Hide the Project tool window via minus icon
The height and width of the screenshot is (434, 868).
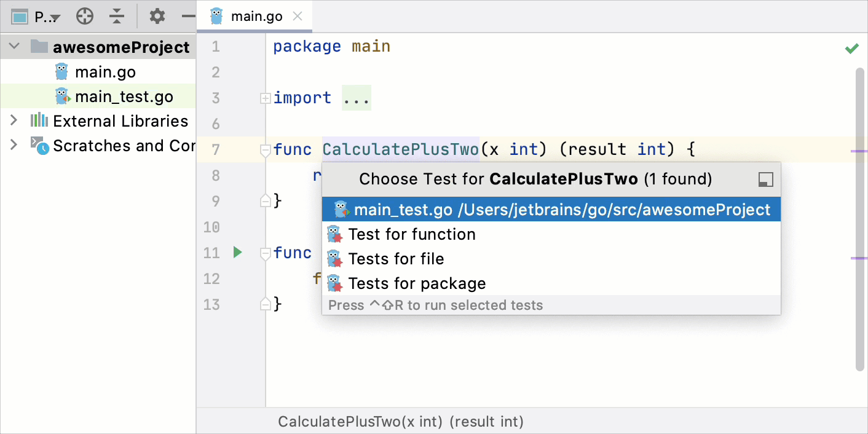[188, 17]
